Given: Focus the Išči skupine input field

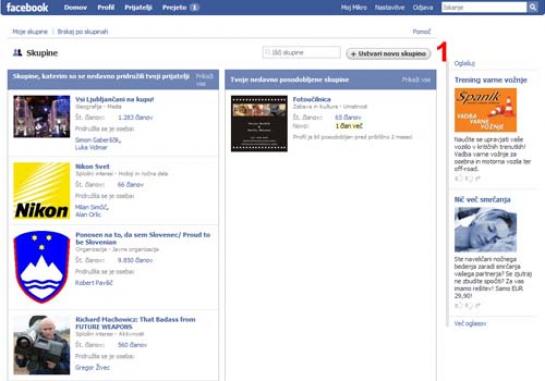Looking at the screenshot, I should 301,52.
